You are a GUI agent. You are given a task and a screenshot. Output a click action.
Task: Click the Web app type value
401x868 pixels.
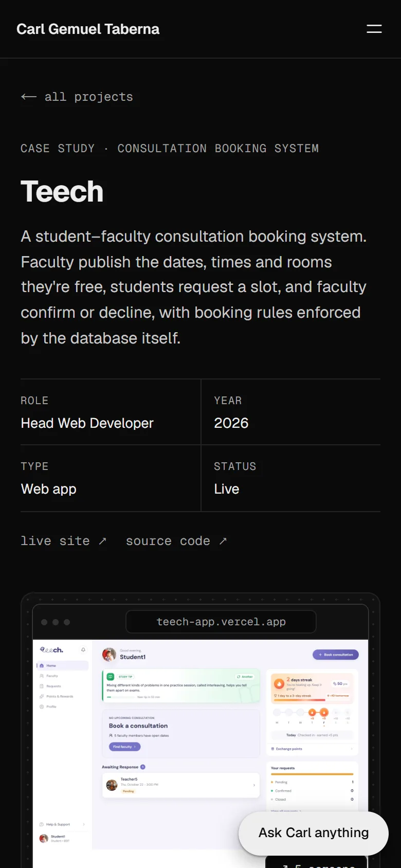click(x=49, y=489)
